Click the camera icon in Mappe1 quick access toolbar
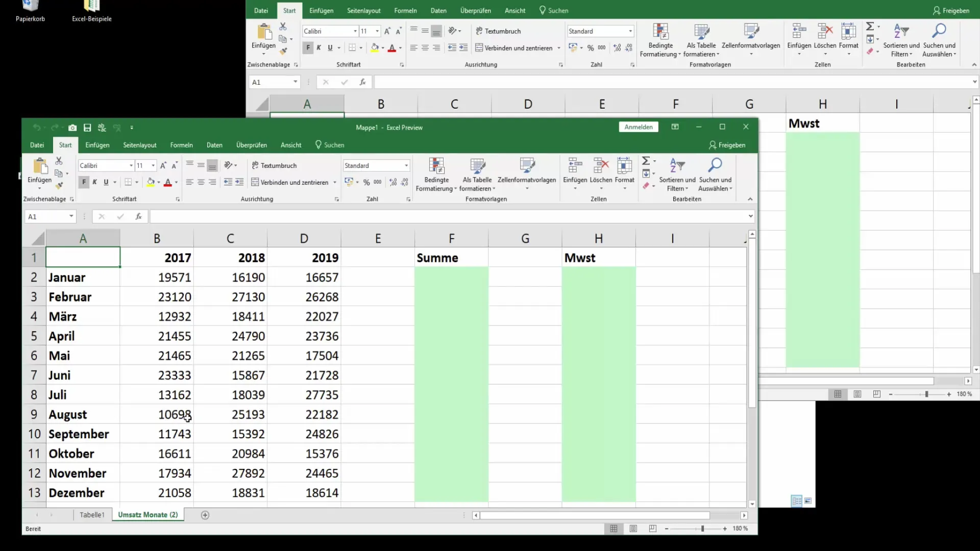Image resolution: width=980 pixels, height=551 pixels. pyautogui.click(x=72, y=128)
